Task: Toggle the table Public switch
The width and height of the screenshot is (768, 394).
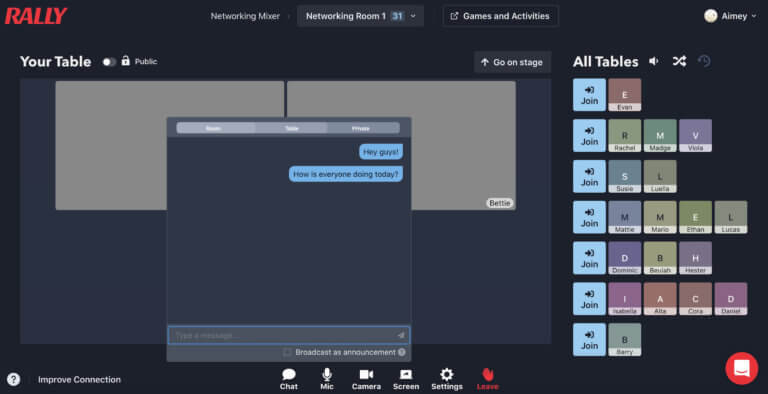Action: click(109, 62)
